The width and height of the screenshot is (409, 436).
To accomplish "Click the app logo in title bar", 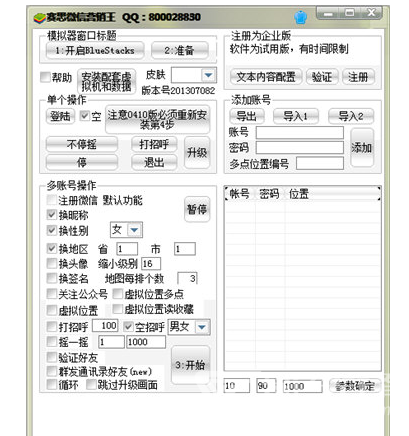I will coord(40,18).
